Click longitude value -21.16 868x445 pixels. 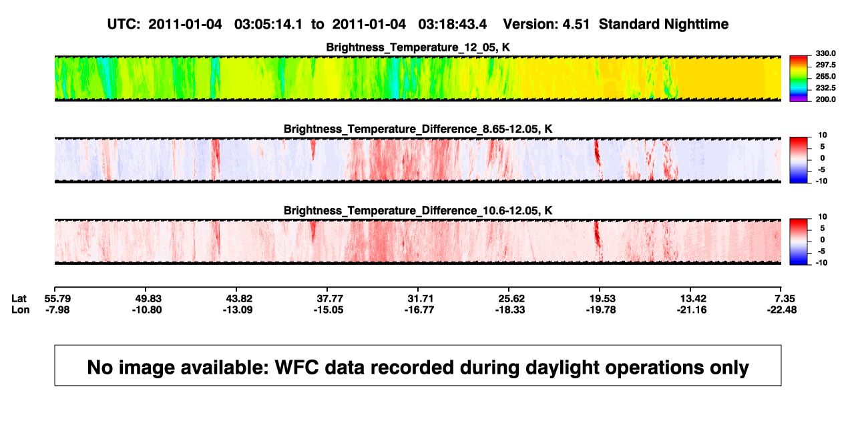coord(693,310)
